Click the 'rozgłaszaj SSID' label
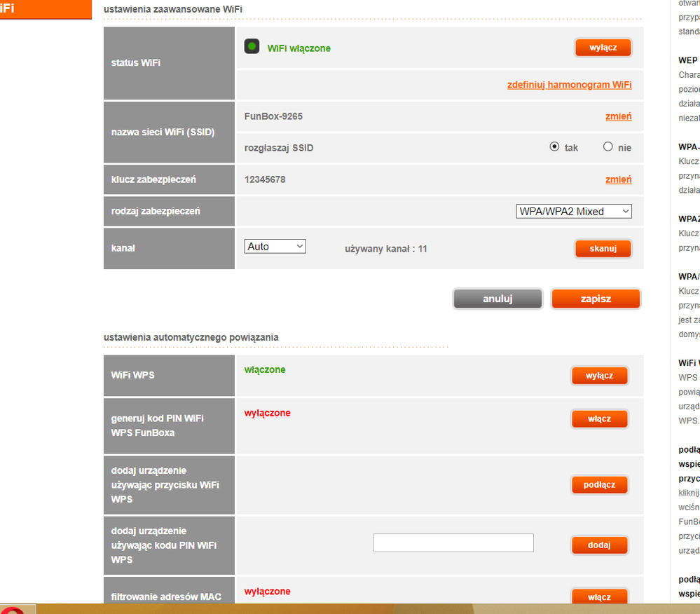This screenshot has height=614, width=700. coord(279,148)
